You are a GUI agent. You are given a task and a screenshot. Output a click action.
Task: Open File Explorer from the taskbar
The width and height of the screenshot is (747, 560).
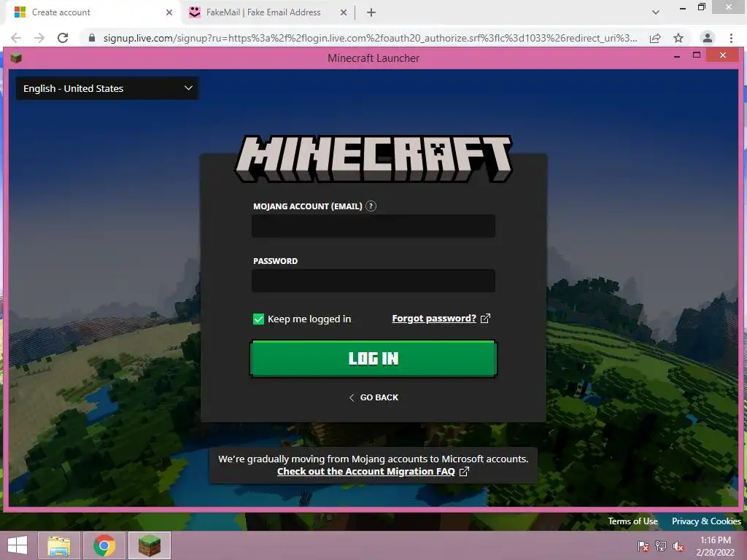point(59,545)
